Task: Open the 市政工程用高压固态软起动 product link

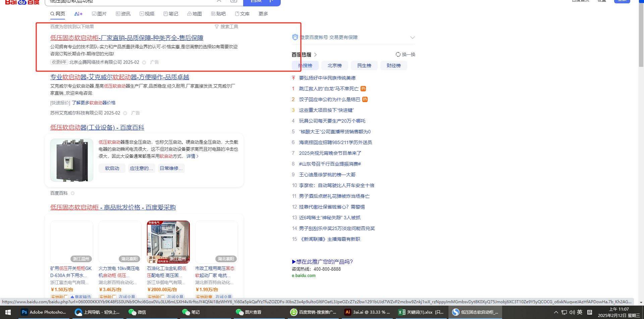Action: [x=215, y=272]
